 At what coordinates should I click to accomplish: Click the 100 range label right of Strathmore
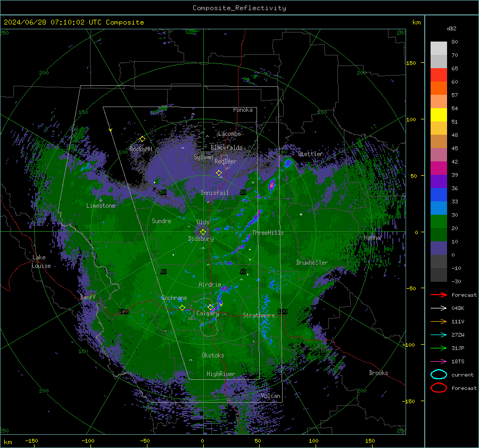(x=282, y=311)
